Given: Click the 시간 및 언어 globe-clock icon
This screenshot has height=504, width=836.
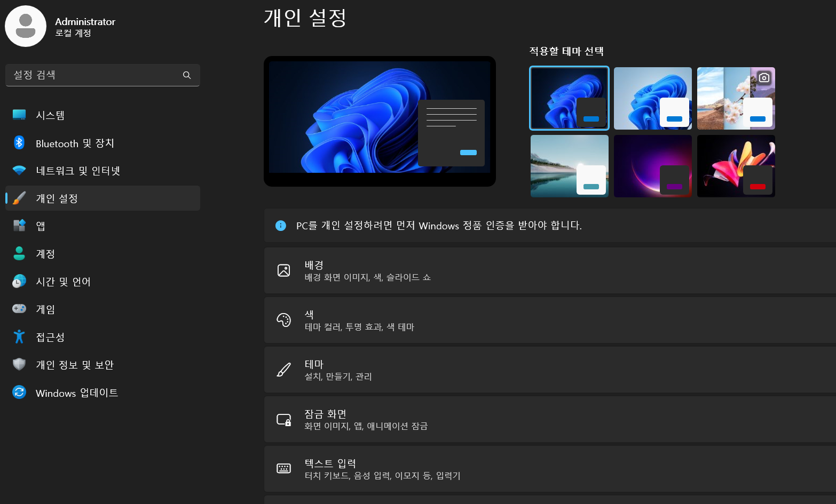Looking at the screenshot, I should tap(19, 281).
